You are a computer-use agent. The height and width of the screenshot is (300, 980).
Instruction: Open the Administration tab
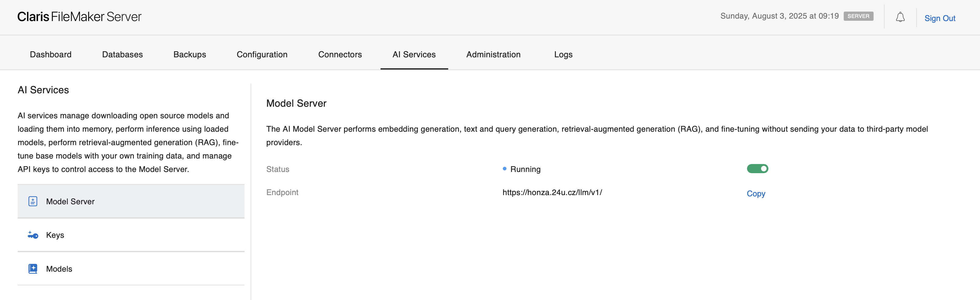tap(493, 54)
